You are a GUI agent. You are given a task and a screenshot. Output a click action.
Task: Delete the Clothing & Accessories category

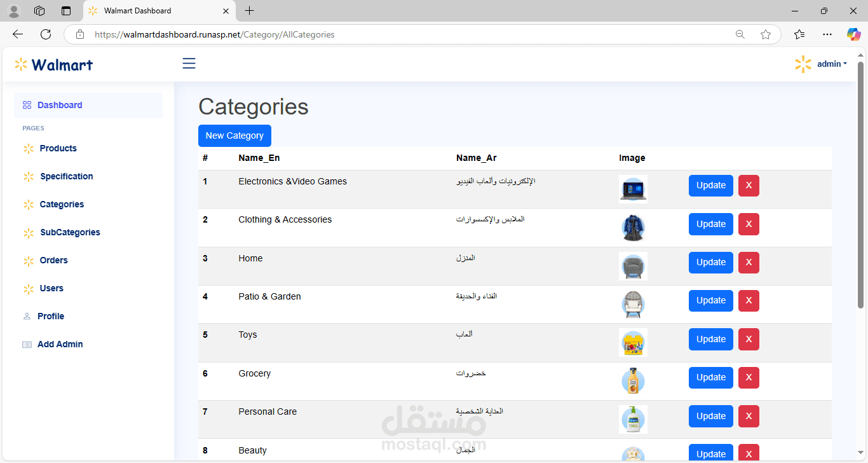coord(749,225)
